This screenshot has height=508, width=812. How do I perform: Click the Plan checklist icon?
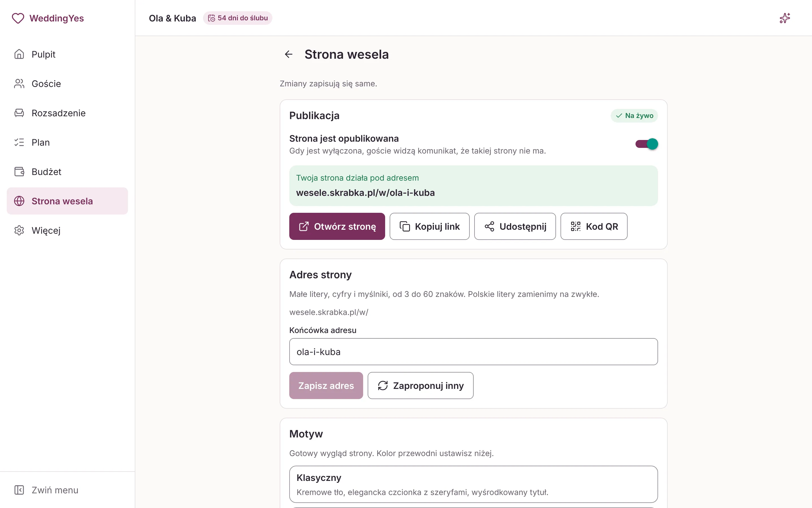coord(19,143)
